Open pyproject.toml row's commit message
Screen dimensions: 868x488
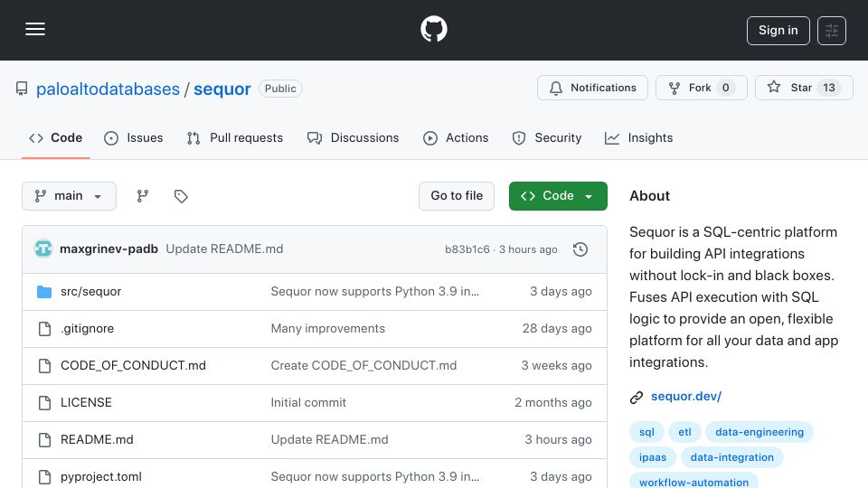pos(374,477)
